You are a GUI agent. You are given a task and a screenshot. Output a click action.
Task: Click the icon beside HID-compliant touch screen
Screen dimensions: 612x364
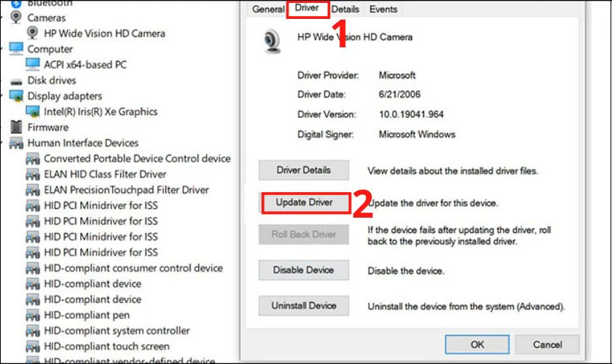click(33, 347)
